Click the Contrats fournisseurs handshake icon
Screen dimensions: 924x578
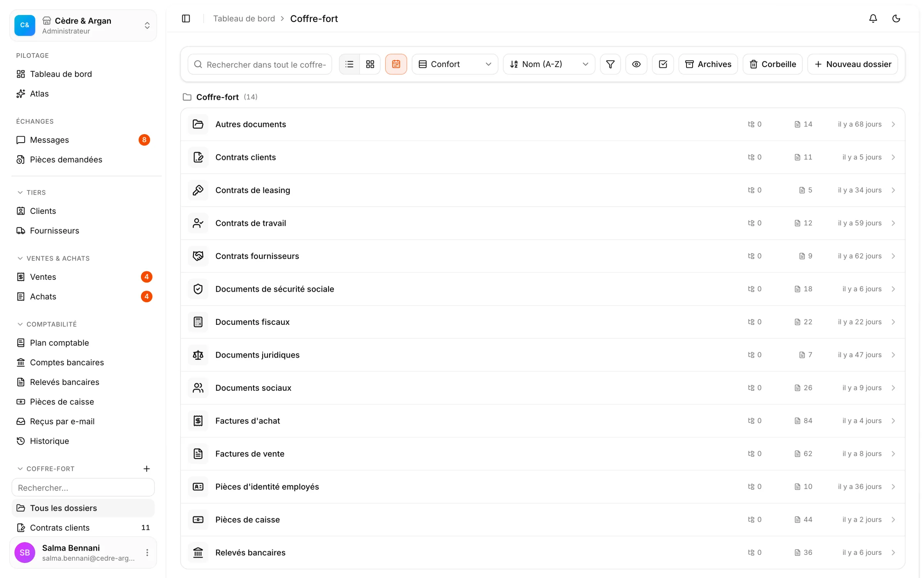(x=198, y=256)
